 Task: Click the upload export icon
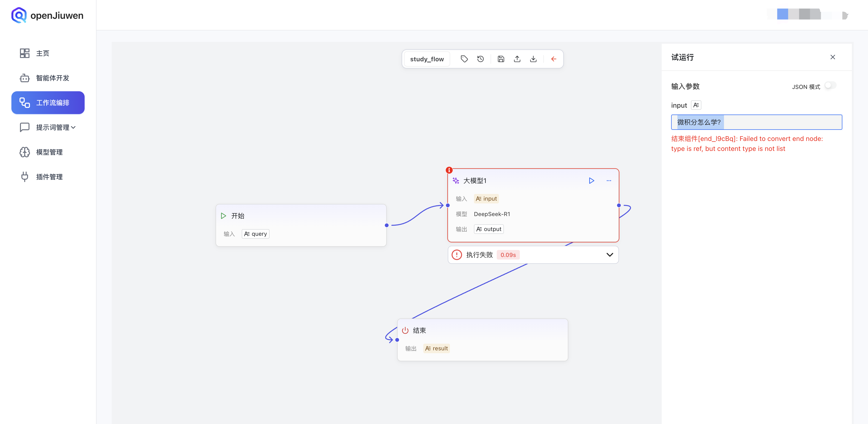point(517,59)
